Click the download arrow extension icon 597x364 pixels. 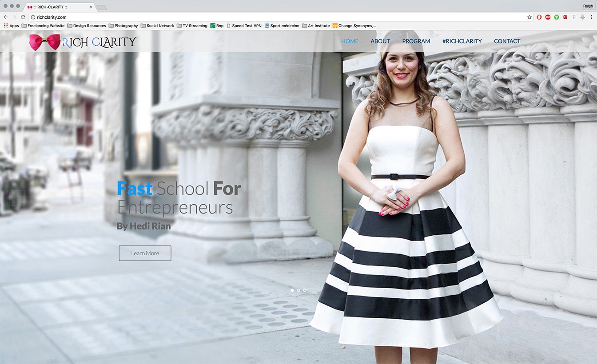coord(582,17)
